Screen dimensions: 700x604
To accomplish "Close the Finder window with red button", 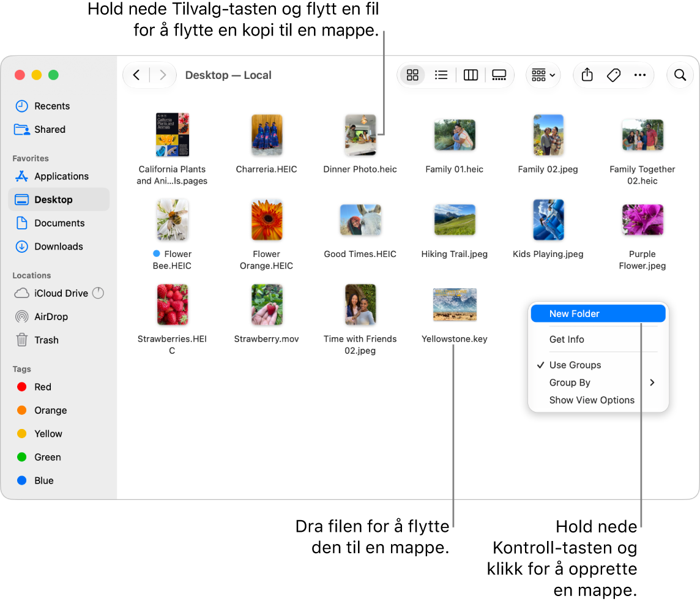I will click(x=20, y=75).
